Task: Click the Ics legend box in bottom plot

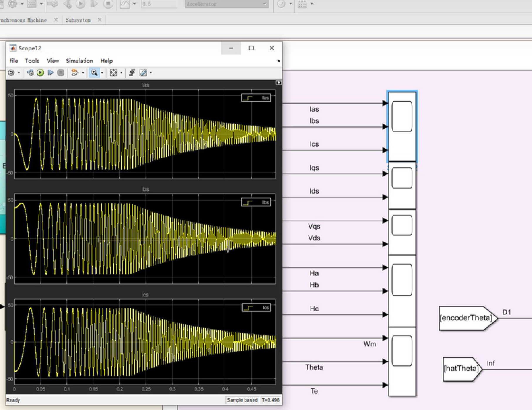Action: tap(256, 307)
